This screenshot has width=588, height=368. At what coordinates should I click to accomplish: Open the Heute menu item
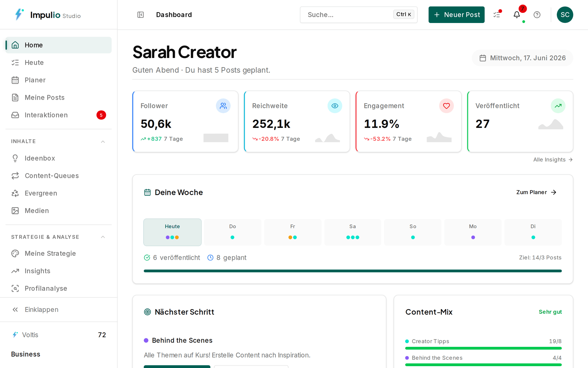pos(58,63)
